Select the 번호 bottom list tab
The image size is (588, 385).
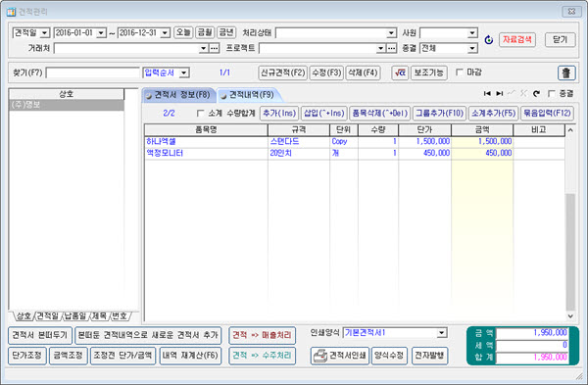120,316
